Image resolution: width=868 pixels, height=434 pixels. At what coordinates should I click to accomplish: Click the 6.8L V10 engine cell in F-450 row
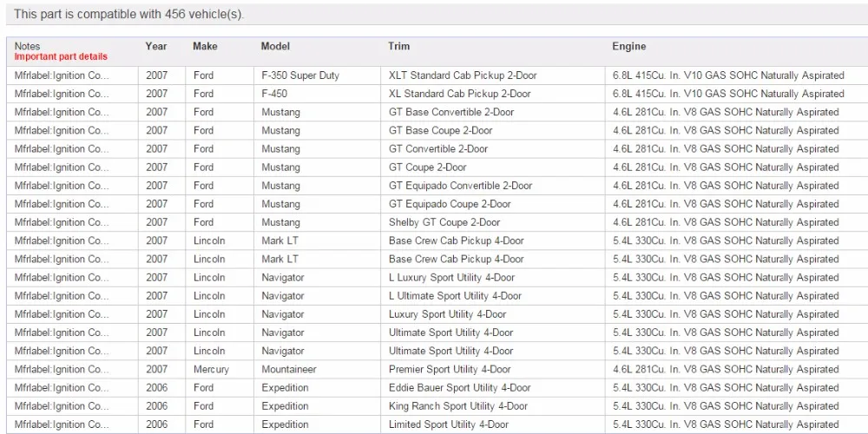[728, 94]
